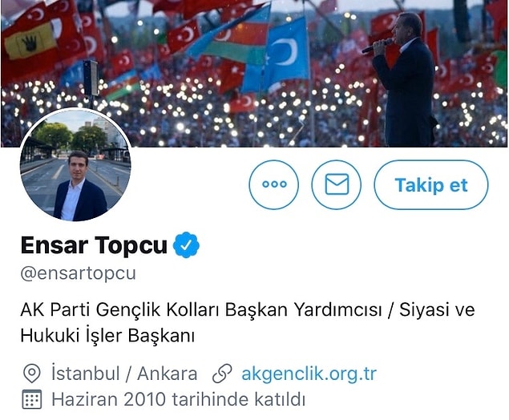The width and height of the screenshot is (509, 420).
Task: Click the speaker with microphone in banner
Action: (x=402, y=79)
